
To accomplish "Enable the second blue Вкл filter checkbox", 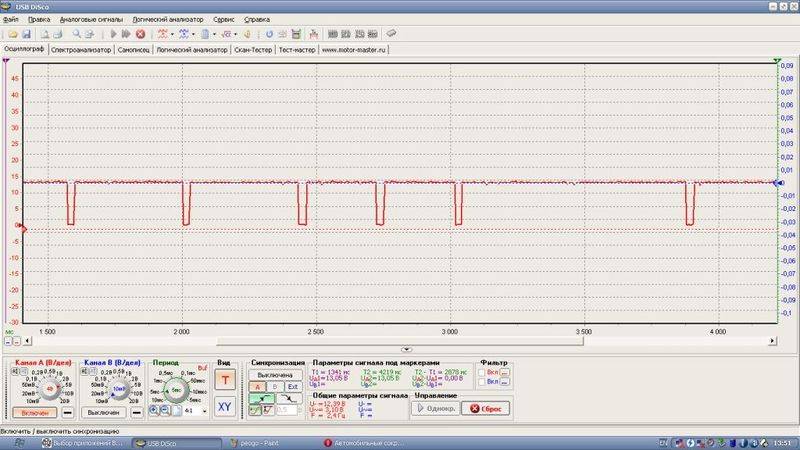I will click(x=483, y=382).
